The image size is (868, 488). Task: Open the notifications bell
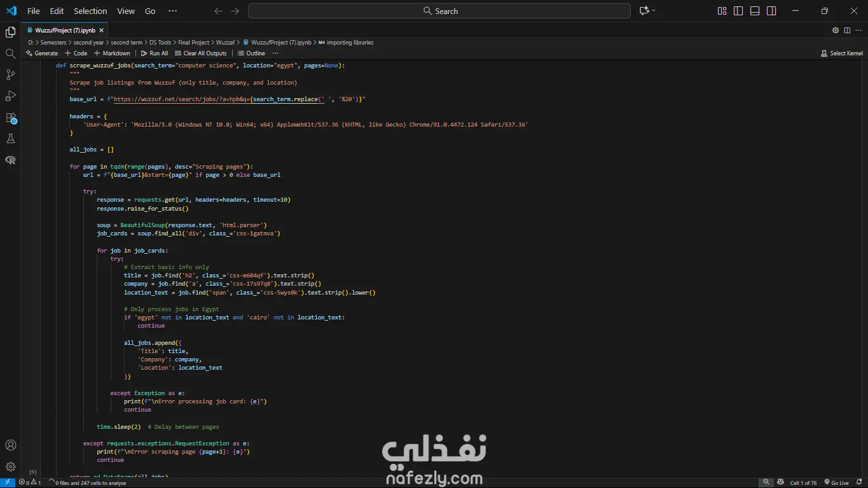click(x=858, y=483)
